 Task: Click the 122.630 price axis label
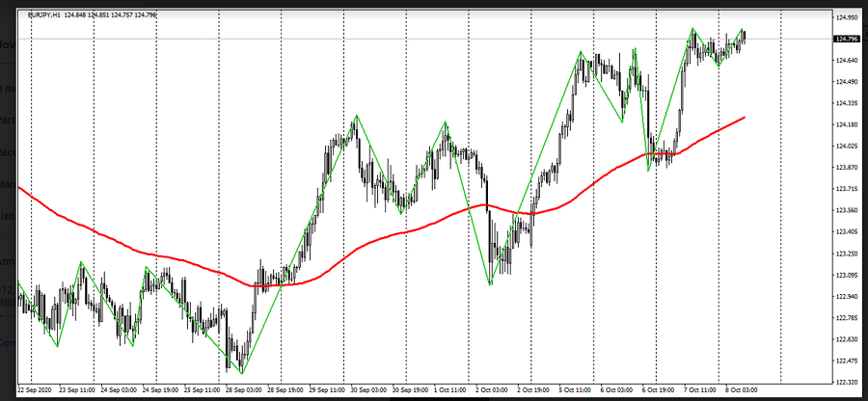(x=848, y=339)
